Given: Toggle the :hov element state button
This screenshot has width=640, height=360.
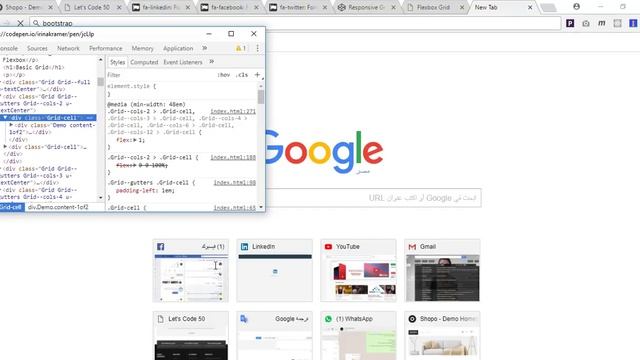Looking at the screenshot, I should tap(224, 75).
